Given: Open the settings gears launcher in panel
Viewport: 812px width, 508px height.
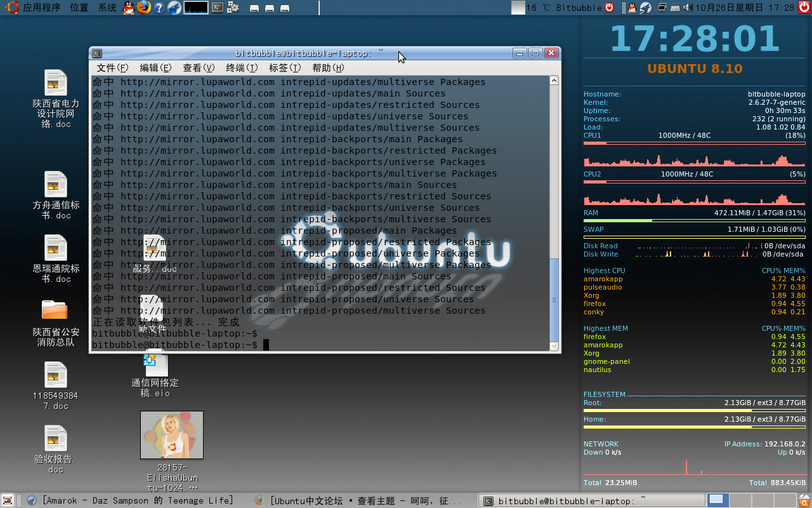Looking at the screenshot, I should 233,8.
